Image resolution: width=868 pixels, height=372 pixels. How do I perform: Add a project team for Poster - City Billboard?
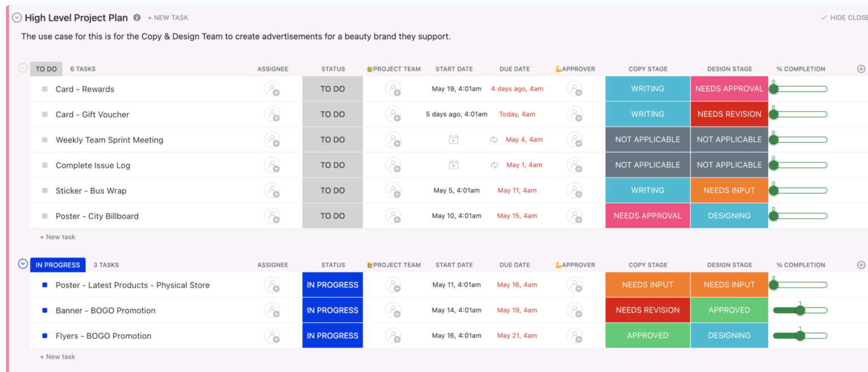pyautogui.click(x=394, y=216)
